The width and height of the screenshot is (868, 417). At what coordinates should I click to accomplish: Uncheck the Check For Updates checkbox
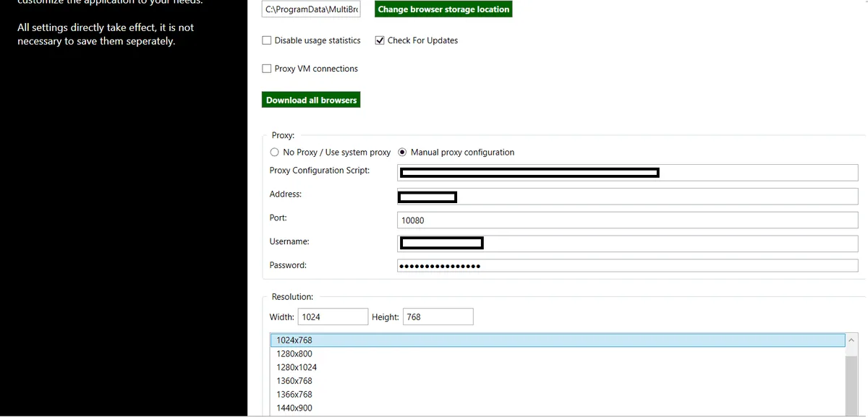coord(380,40)
